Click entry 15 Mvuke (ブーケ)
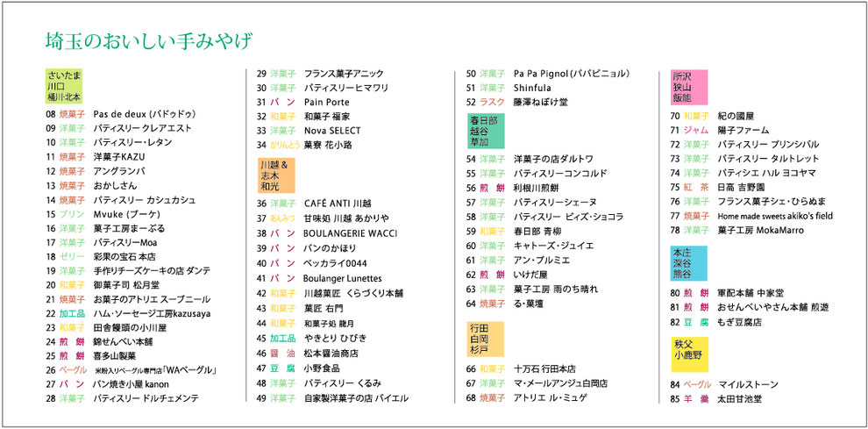868x429 pixels. pos(102,214)
